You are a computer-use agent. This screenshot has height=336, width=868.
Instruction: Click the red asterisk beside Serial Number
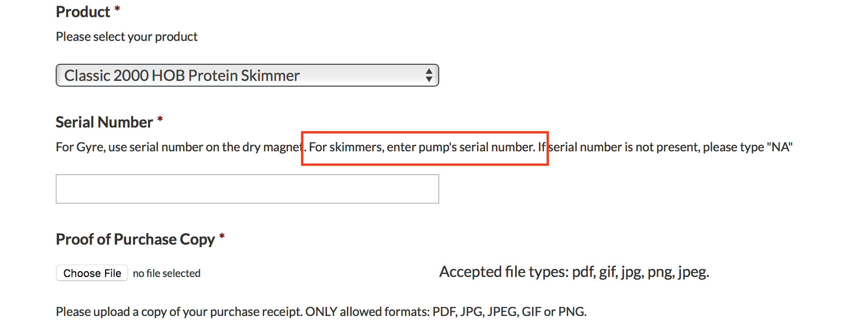[x=160, y=119]
